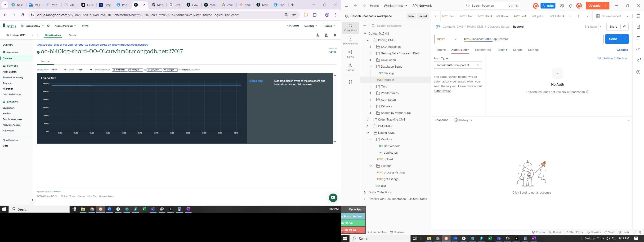
Task: Open No environment selector dropdown
Action: coord(612,16)
